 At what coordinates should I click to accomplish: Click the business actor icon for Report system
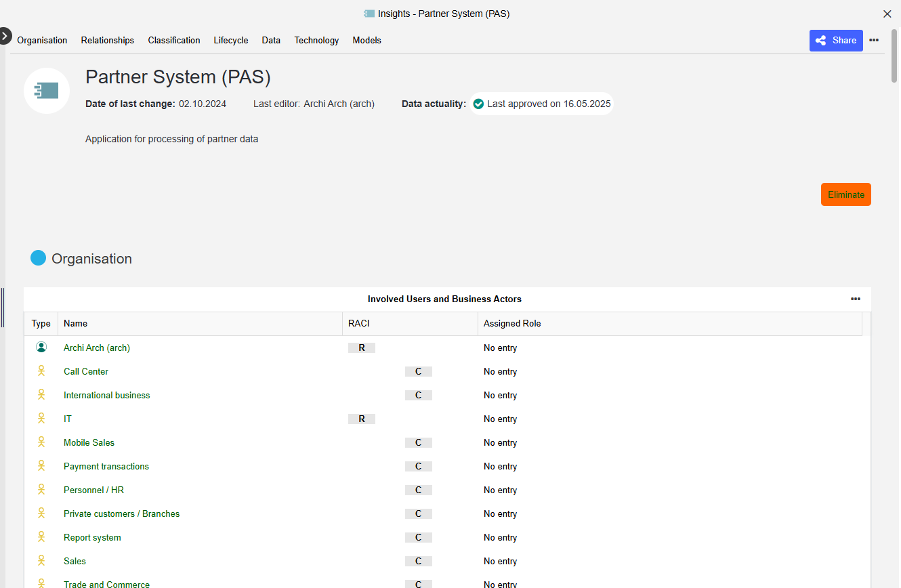click(x=41, y=537)
